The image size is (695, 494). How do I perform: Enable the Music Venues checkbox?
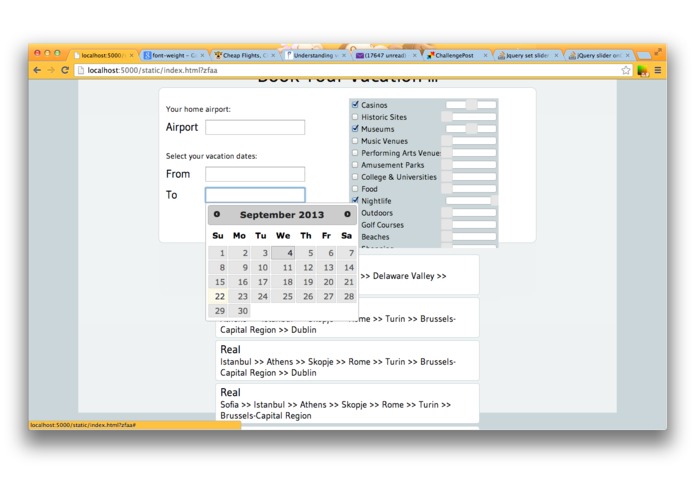[x=355, y=140]
